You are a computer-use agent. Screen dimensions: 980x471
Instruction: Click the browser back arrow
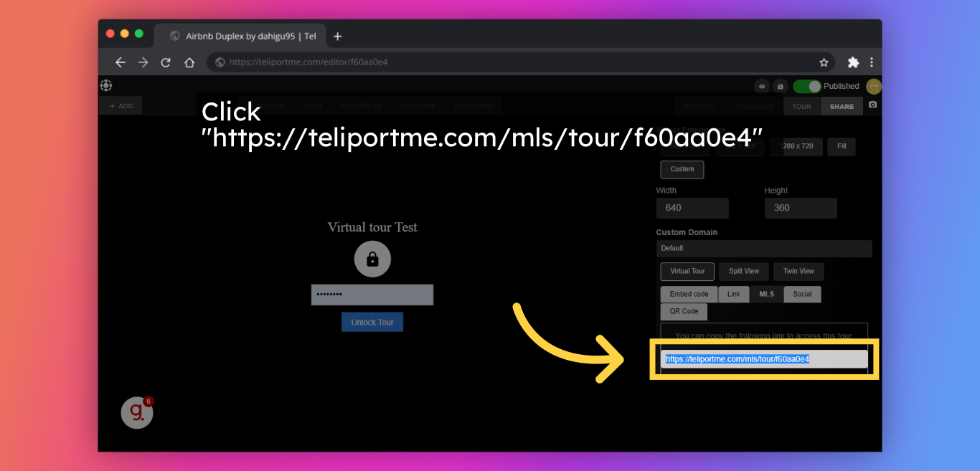(x=120, y=62)
